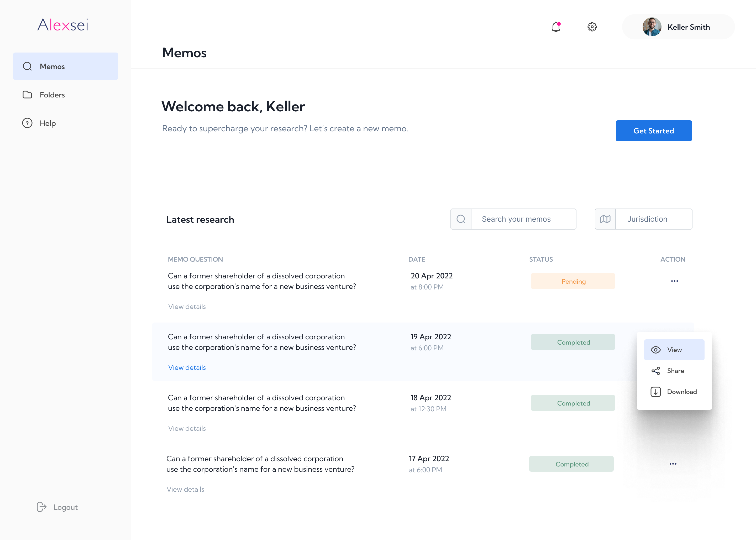
Task: Select Memos in the sidebar
Action: [x=65, y=66]
